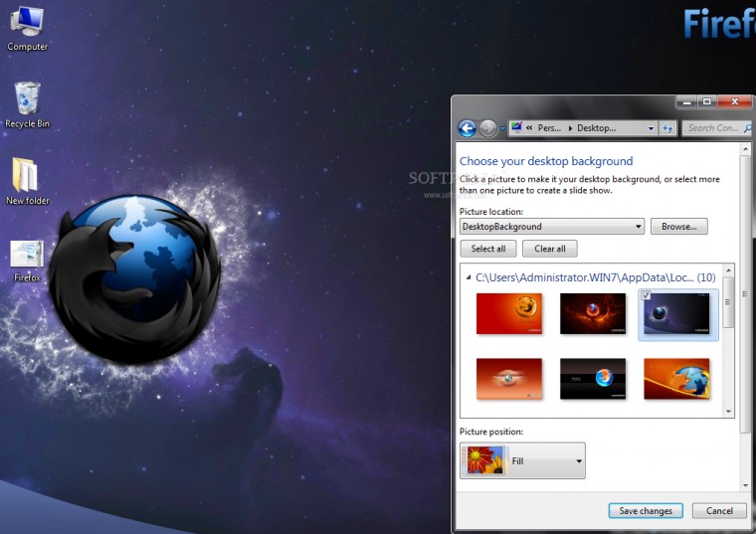756x534 pixels.
Task: Open the address bar history dropdown arrow
Action: [x=651, y=128]
